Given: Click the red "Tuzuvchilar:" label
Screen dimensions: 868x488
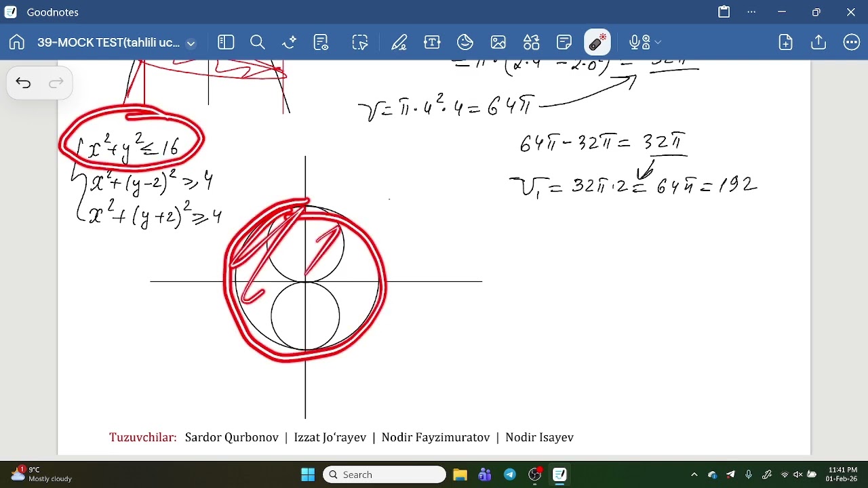Looking at the screenshot, I should 143,437.
